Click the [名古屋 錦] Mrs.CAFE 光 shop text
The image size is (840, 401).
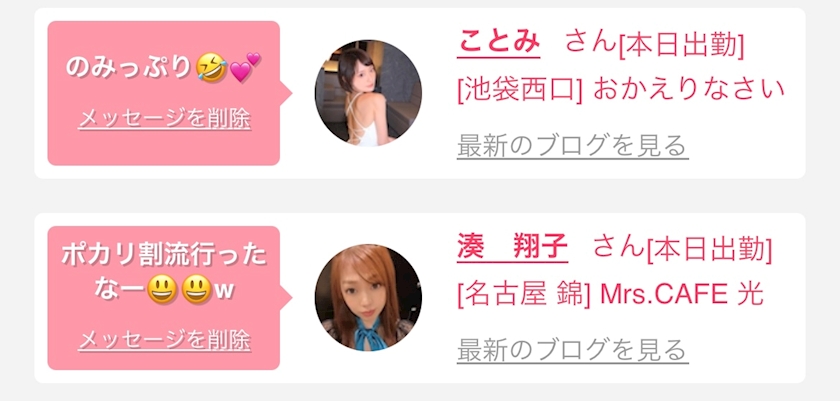click(x=610, y=295)
